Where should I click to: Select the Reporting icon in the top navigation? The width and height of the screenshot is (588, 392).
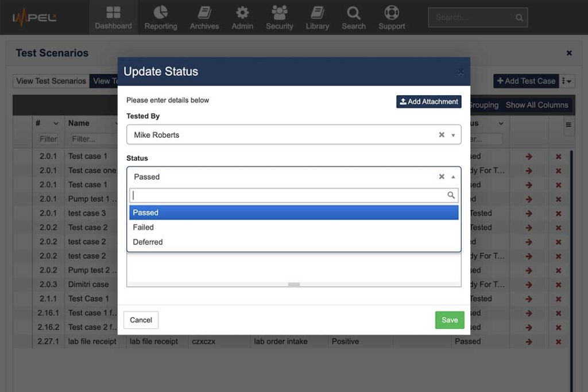[x=160, y=17]
